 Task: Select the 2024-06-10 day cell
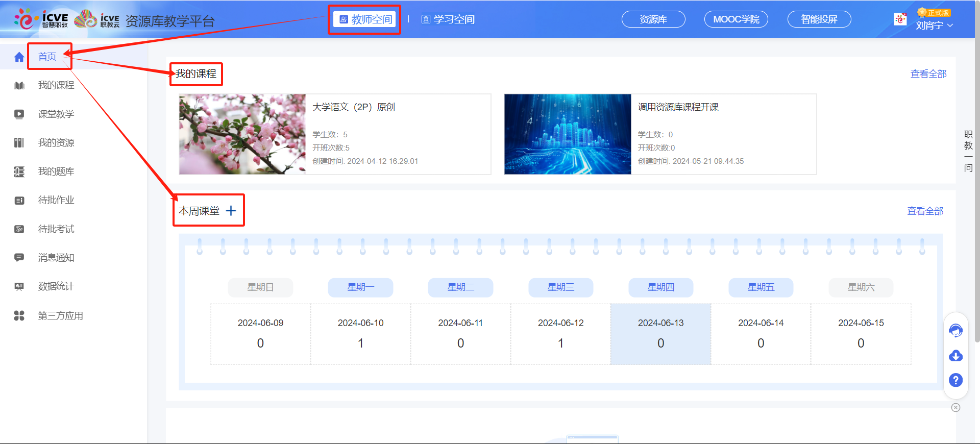coord(360,334)
